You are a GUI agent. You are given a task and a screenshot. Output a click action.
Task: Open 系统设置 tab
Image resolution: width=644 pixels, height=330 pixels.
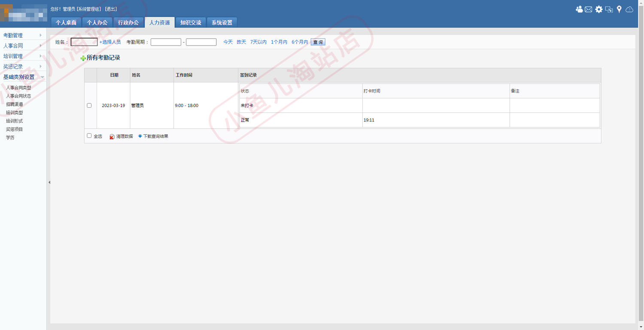click(222, 22)
